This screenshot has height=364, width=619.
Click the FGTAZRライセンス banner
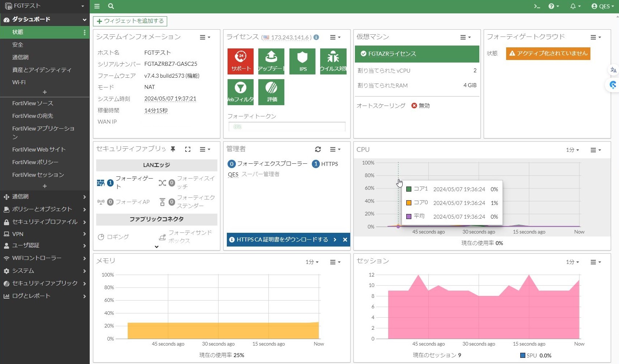(x=417, y=54)
